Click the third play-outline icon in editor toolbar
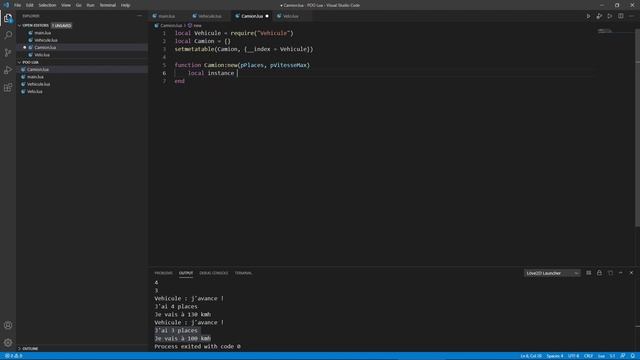The width and height of the screenshot is (640, 360). pyautogui.click(x=610, y=16)
